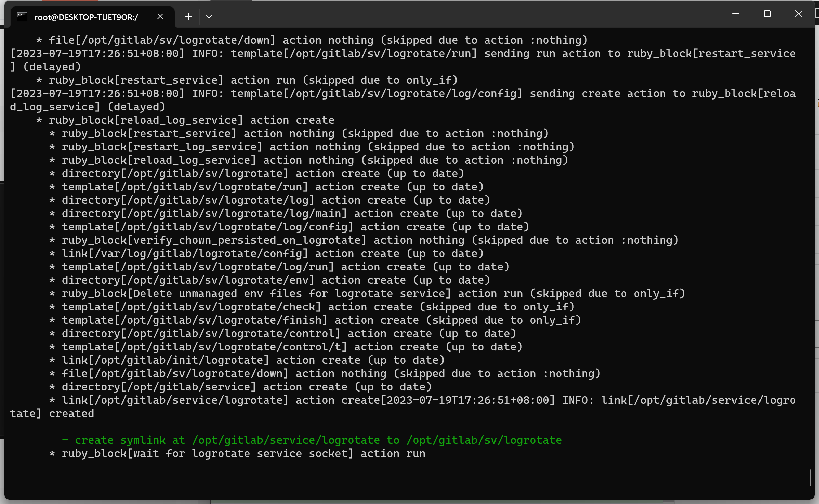This screenshot has width=819, height=504.
Task: Close the terminal window
Action: (x=799, y=14)
